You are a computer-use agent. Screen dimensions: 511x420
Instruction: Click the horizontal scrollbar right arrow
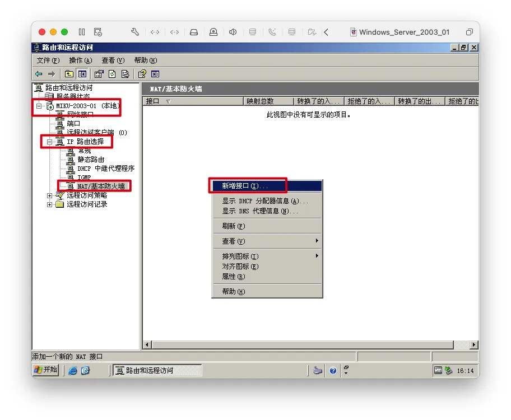tap(474, 345)
